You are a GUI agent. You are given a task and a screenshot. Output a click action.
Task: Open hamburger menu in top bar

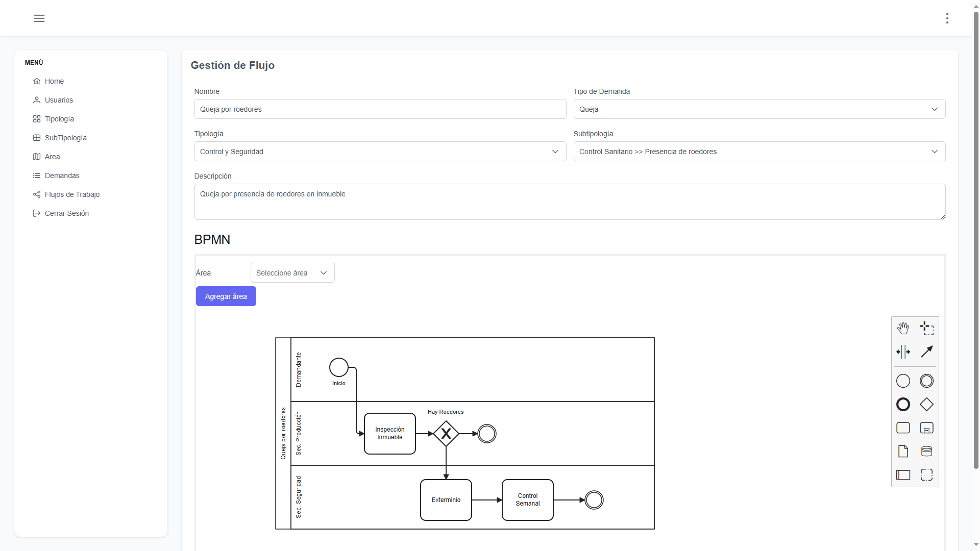tap(39, 18)
